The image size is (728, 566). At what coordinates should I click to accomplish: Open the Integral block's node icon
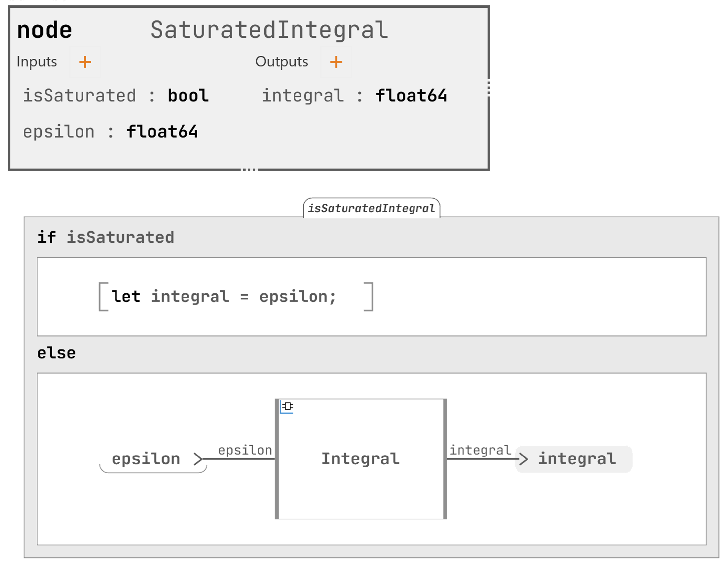pyautogui.click(x=287, y=407)
